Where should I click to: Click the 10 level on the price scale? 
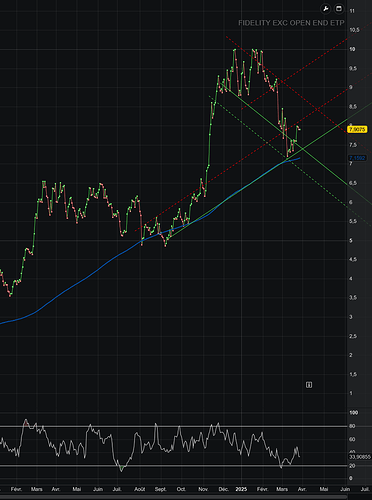click(352, 49)
